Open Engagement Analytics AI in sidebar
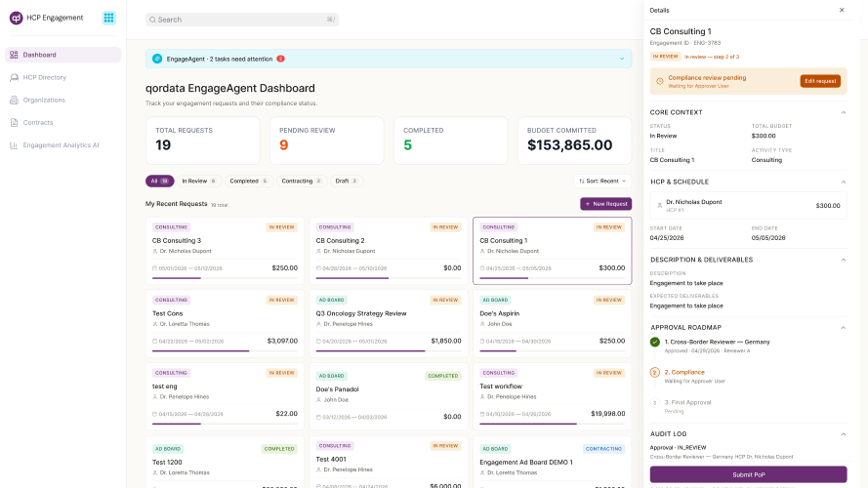Image resolution: width=868 pixels, height=488 pixels. (x=62, y=145)
